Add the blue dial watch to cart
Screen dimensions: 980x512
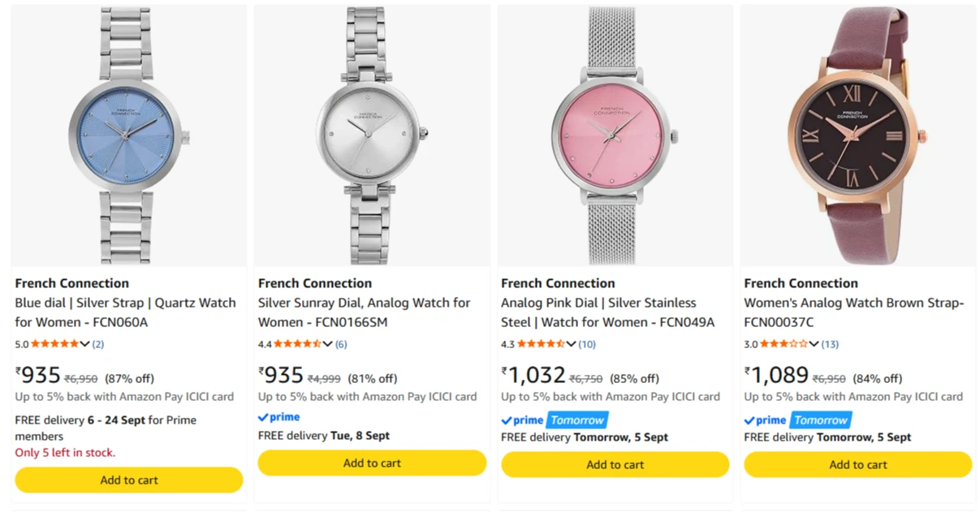click(129, 480)
